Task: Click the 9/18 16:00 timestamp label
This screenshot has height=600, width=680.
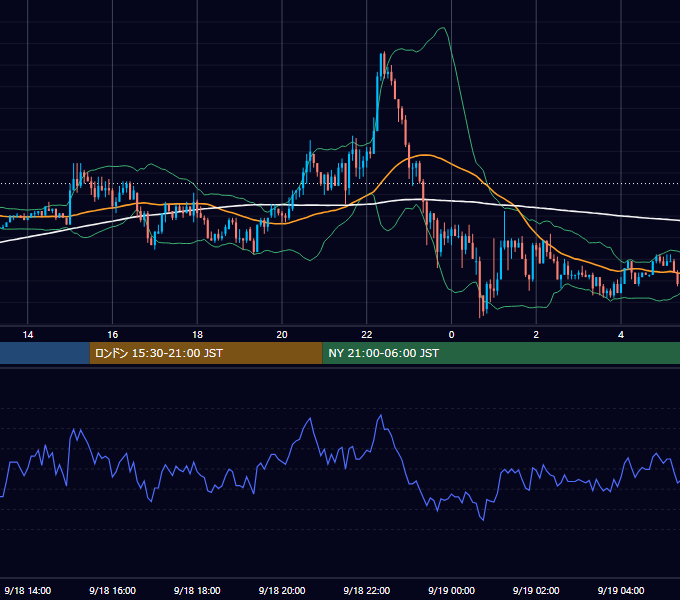Action: [112, 590]
